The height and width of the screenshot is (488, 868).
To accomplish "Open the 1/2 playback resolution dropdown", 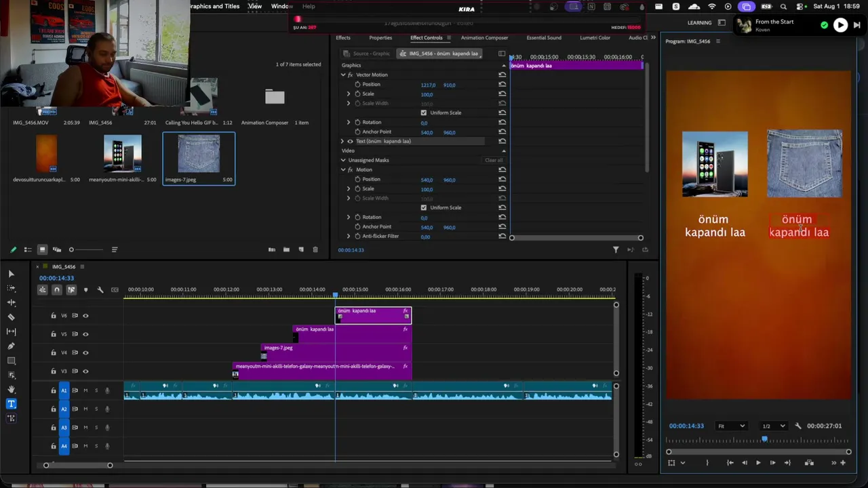I will pos(773,426).
